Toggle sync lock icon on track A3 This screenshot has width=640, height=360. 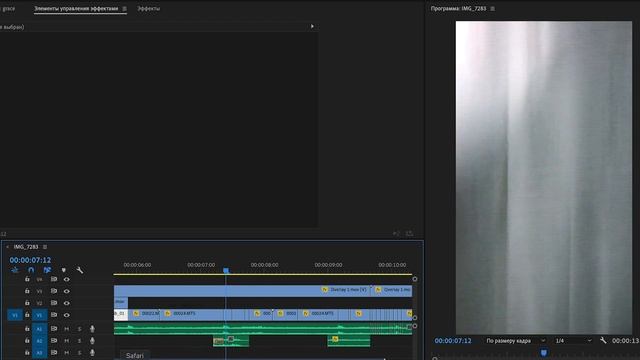[54, 352]
